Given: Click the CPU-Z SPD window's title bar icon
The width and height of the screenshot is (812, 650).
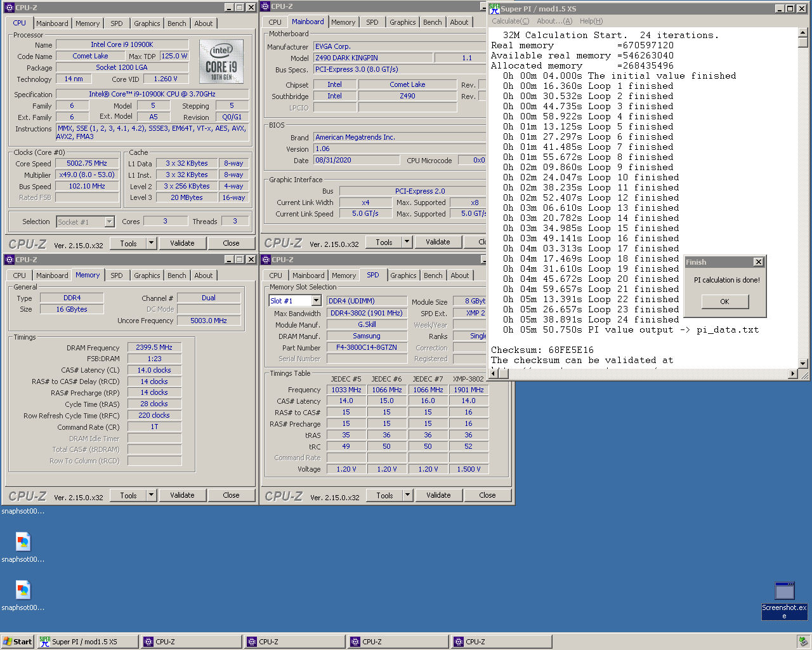Looking at the screenshot, I should click(266, 260).
